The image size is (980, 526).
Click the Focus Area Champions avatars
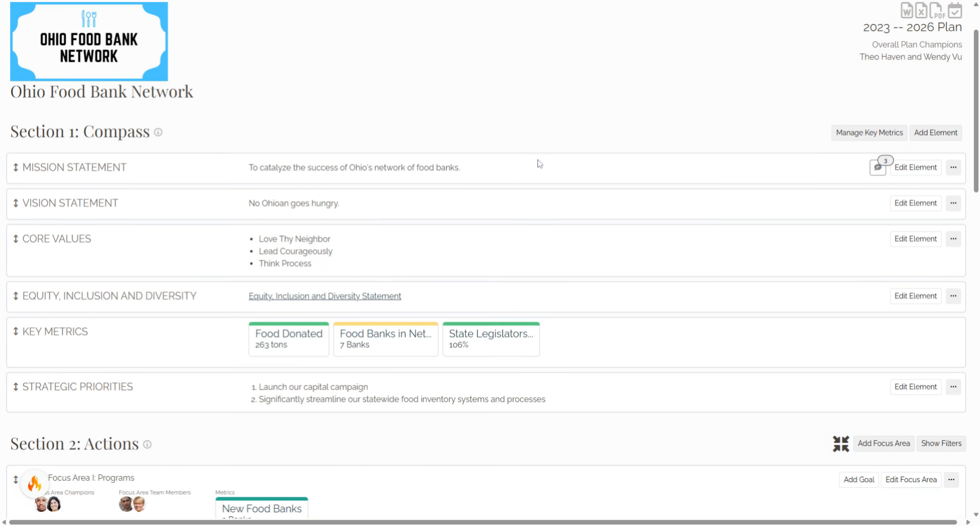47,504
